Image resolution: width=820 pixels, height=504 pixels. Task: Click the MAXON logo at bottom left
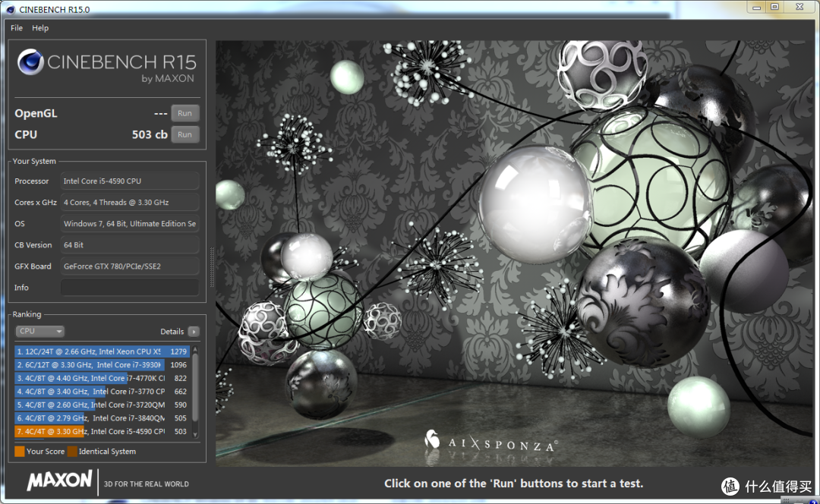pyautogui.click(x=59, y=480)
